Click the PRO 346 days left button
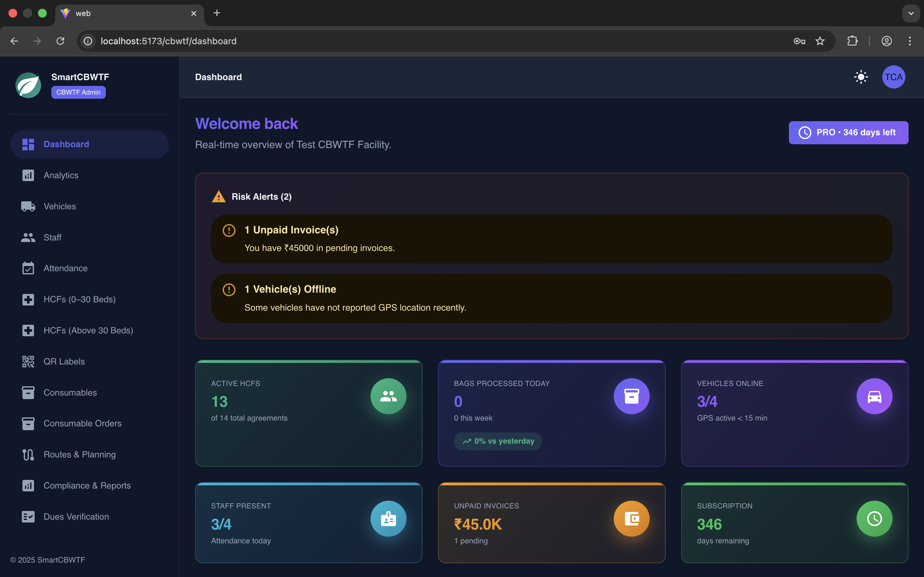 point(848,132)
